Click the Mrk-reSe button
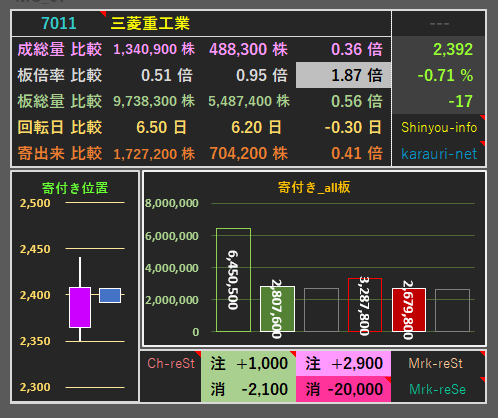 [x=438, y=389]
